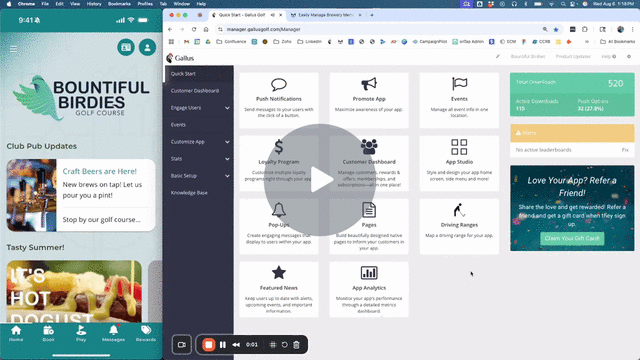Image resolution: width=640 pixels, height=360 pixels.
Task: Tap Book in phone bottom navigation
Action: click(49, 333)
